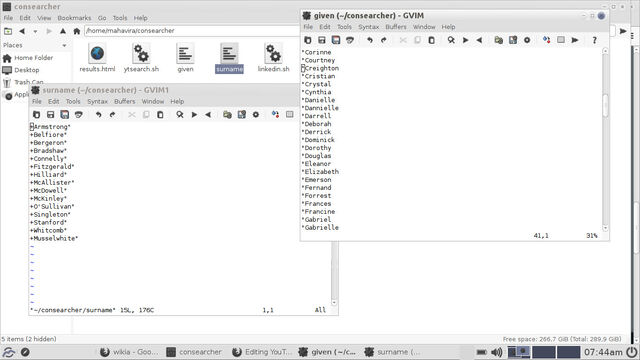640x360 pixels.
Task: Click vertical scrollbar thumb in given GVIM window
Action: 605,105
